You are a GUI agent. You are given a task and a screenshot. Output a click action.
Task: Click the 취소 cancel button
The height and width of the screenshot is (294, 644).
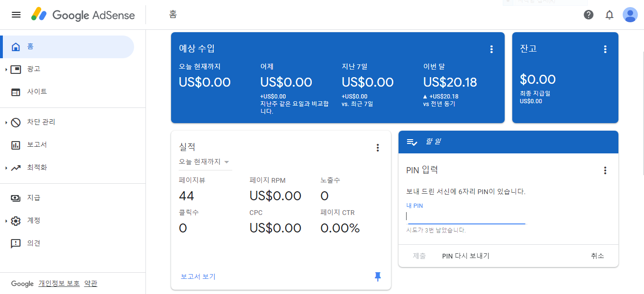pyautogui.click(x=598, y=256)
